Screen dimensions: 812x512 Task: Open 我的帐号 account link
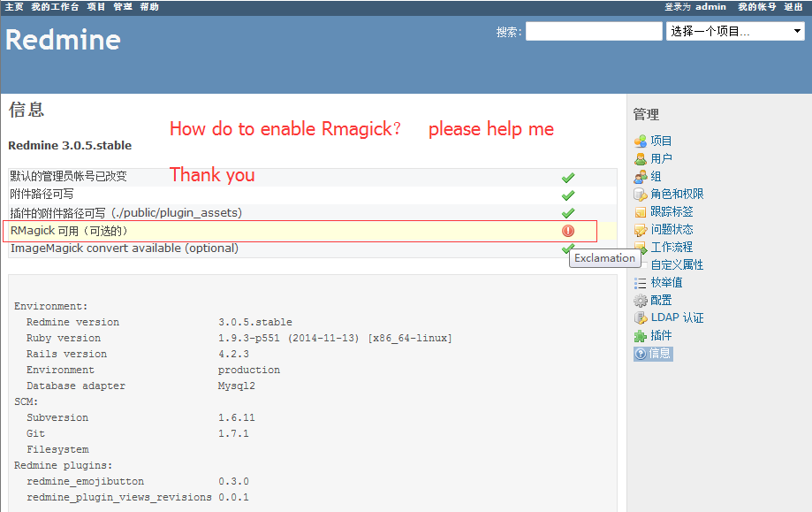pos(757,7)
